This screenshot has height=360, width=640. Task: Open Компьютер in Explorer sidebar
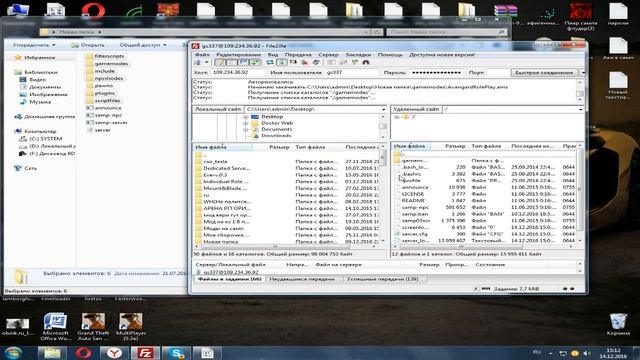[36, 131]
